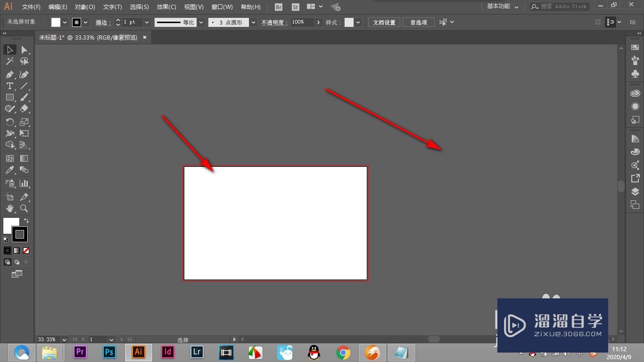This screenshot has width=644, height=362.
Task: Select the Selection tool (black arrow)
Action: click(x=9, y=49)
